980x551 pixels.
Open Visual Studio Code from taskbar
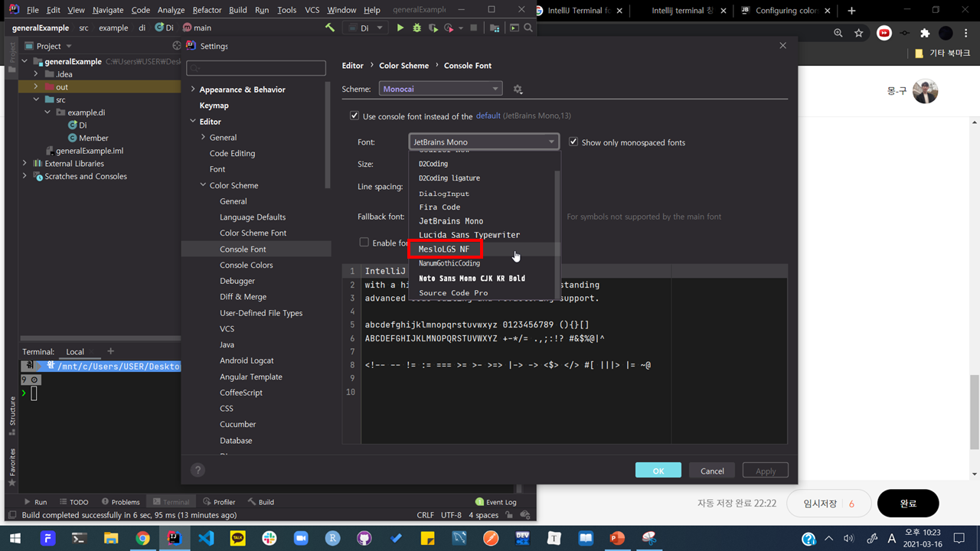pos(205,538)
